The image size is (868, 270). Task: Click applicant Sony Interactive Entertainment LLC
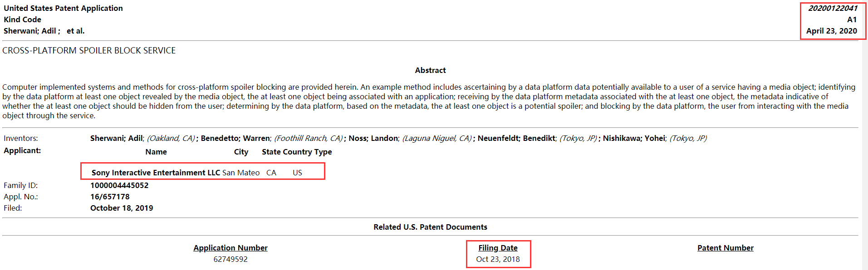click(156, 173)
